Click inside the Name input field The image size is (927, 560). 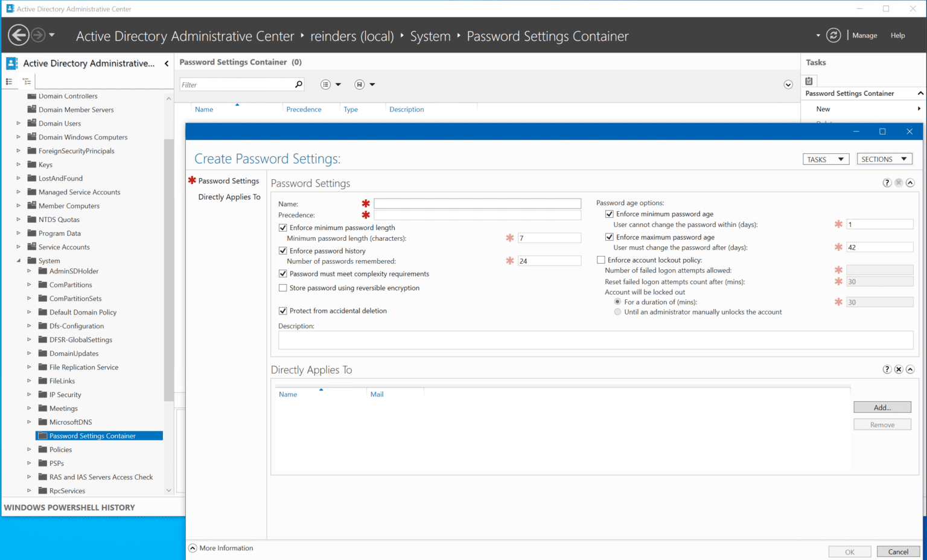[477, 203]
